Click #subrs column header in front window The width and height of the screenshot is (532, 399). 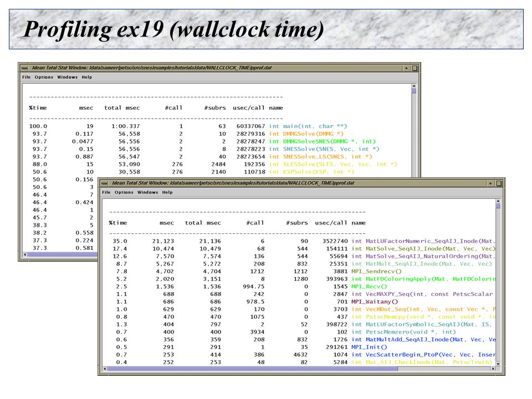297,223
